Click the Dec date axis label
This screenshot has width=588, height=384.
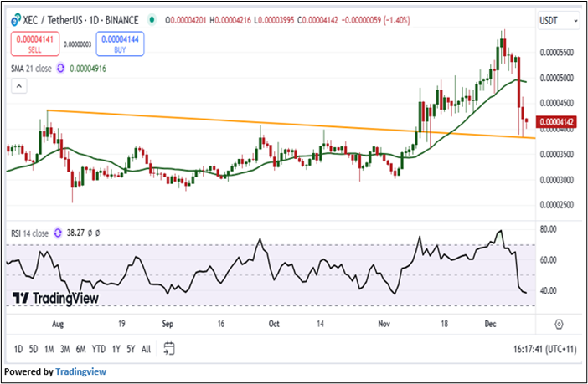tap(491, 324)
